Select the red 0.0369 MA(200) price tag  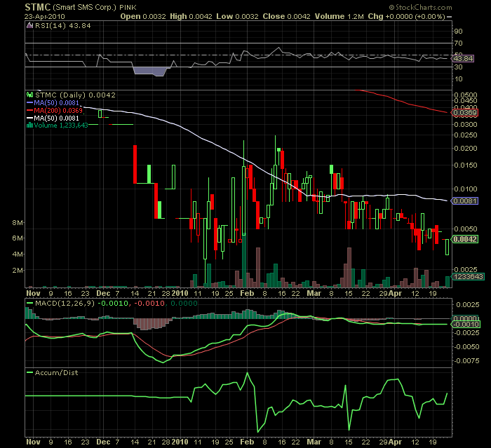466,112
